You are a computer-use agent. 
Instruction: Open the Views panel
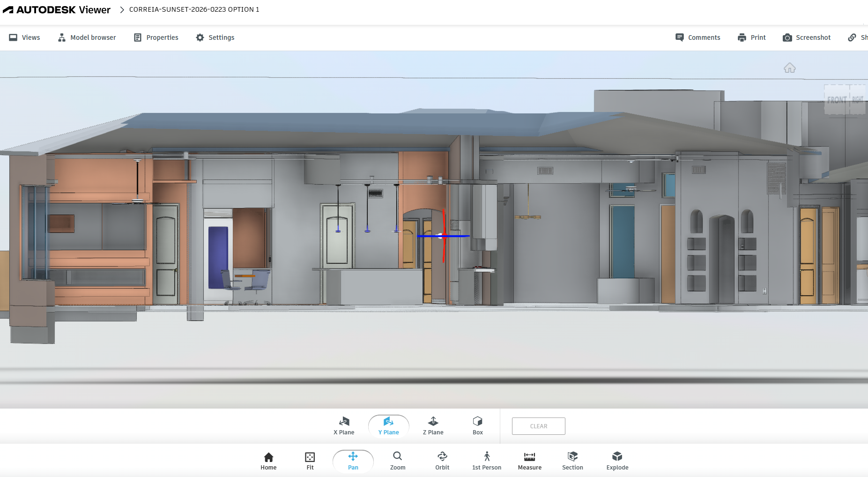24,37
